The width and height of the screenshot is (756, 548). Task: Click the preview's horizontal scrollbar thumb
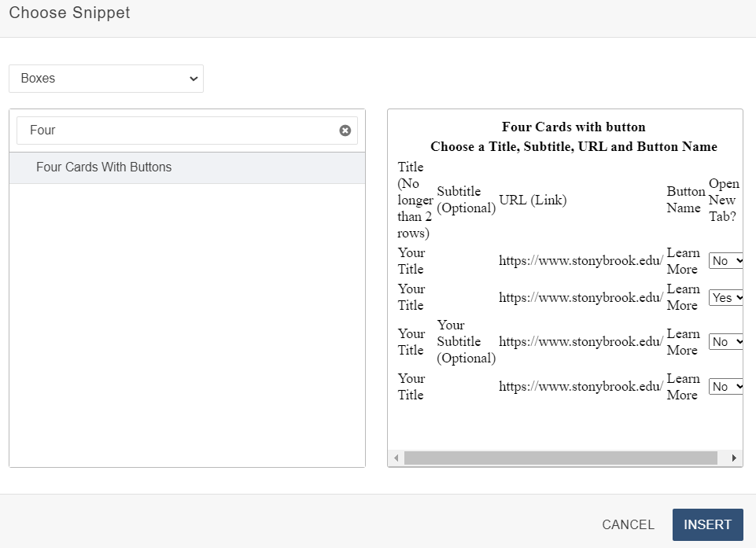(560, 458)
